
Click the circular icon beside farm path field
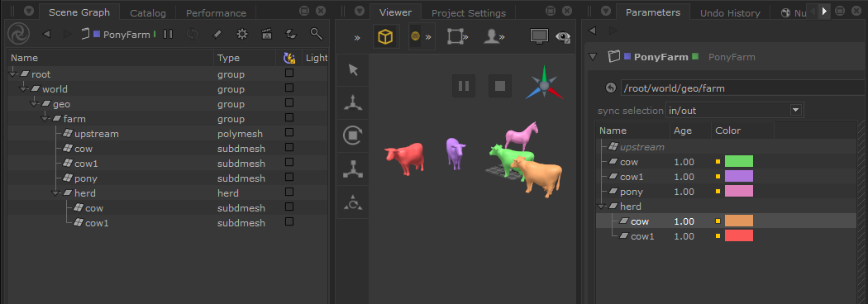pyautogui.click(x=611, y=88)
